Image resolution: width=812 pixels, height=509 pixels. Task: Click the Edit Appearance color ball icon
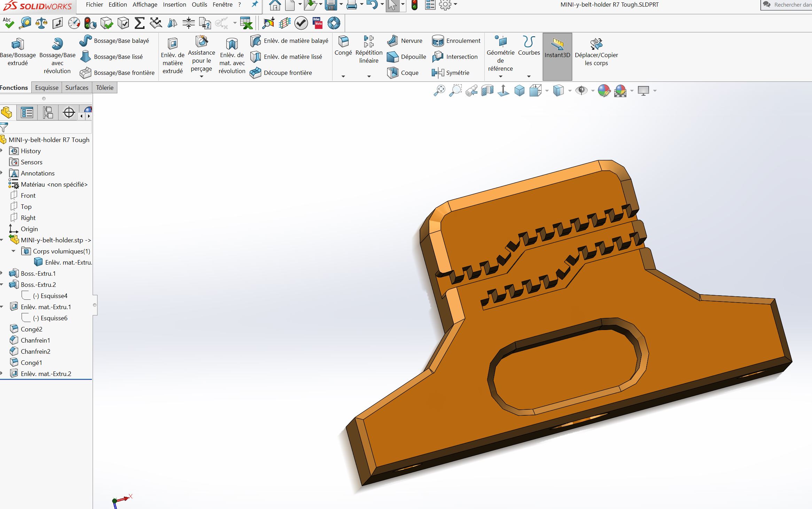coord(604,91)
